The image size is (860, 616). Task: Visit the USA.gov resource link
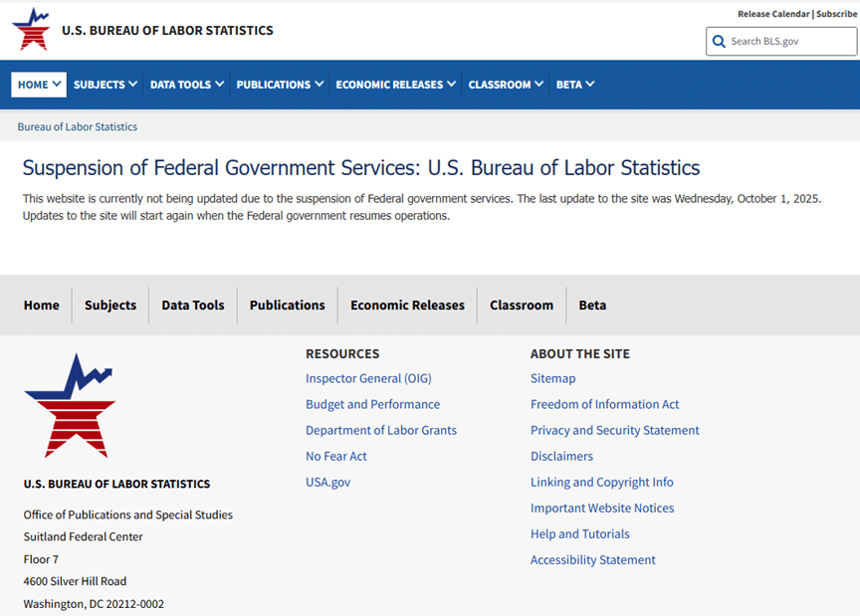point(327,482)
